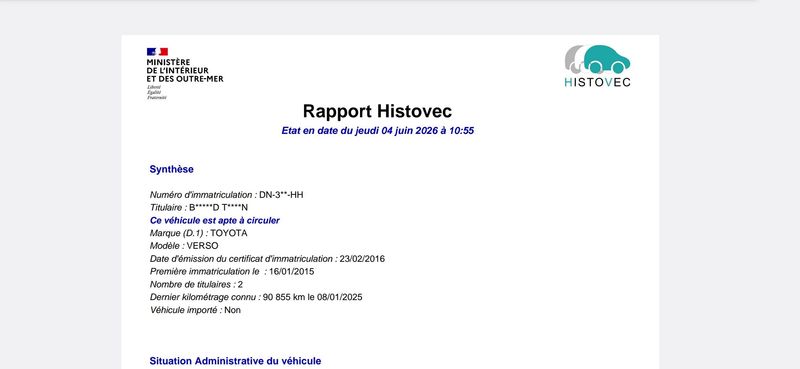The width and height of the screenshot is (800, 369).
Task: Click the Modèle value VERSO
Action: (203, 246)
